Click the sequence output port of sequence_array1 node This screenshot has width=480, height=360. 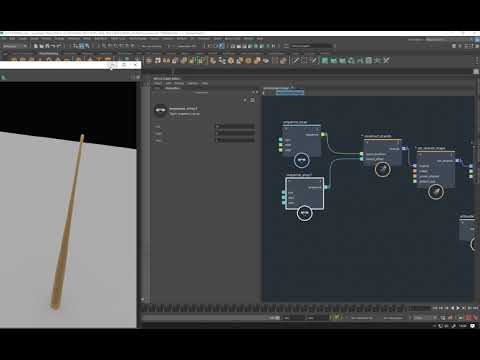pyautogui.click(x=326, y=187)
